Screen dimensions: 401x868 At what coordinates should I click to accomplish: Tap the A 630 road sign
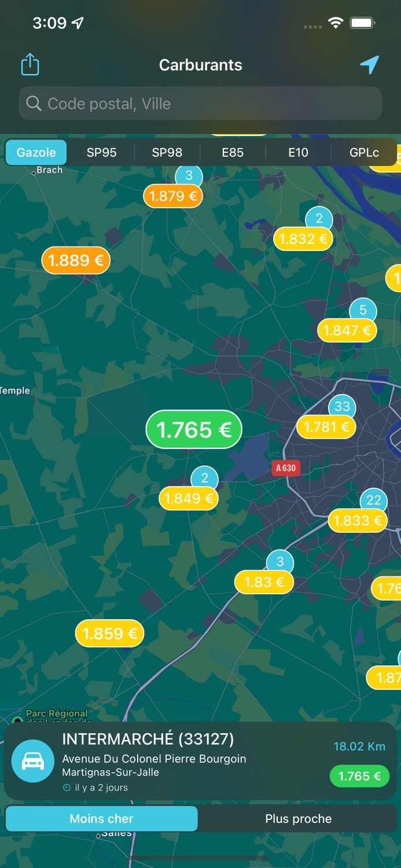click(x=286, y=468)
